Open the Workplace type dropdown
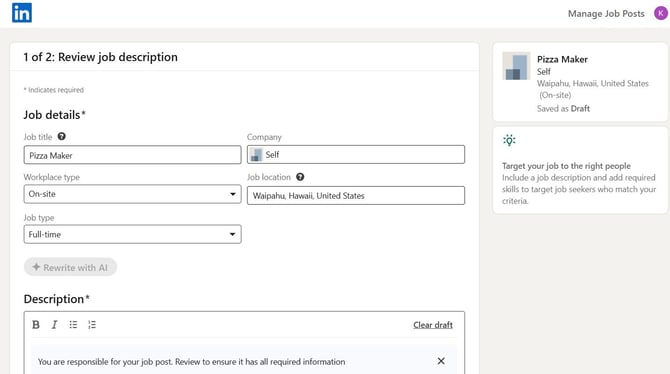Image resolution: width=670 pixels, height=374 pixels. coord(132,194)
